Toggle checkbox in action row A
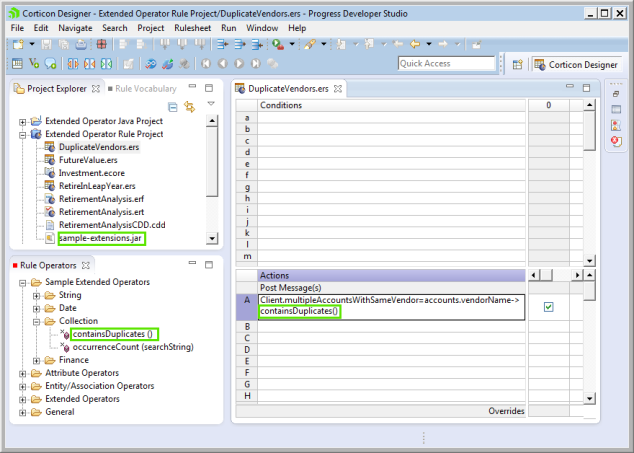This screenshot has height=453, width=634. tap(548, 307)
